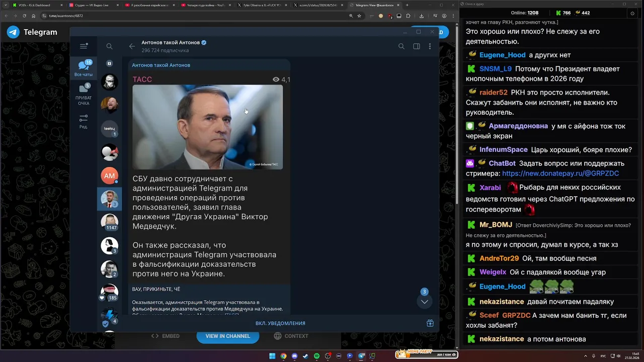
Task: Click the Xarabi username in chat
Action: [x=490, y=188]
